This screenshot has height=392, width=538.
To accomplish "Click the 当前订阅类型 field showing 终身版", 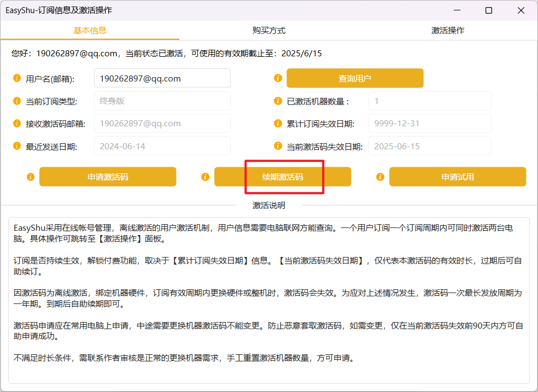I will coord(162,101).
